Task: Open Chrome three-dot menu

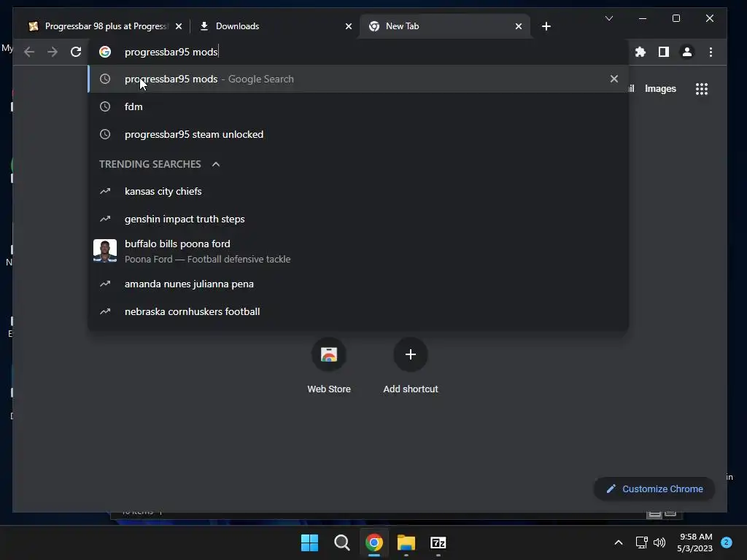Action: tap(711, 52)
